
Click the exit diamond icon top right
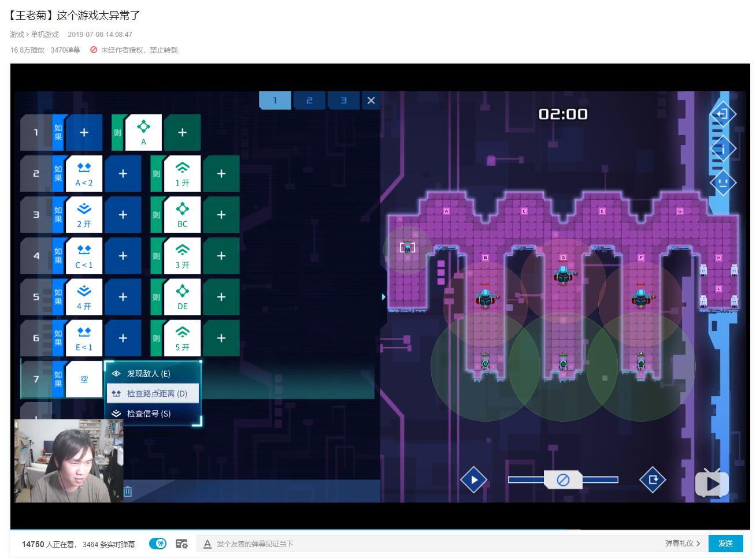[722, 114]
